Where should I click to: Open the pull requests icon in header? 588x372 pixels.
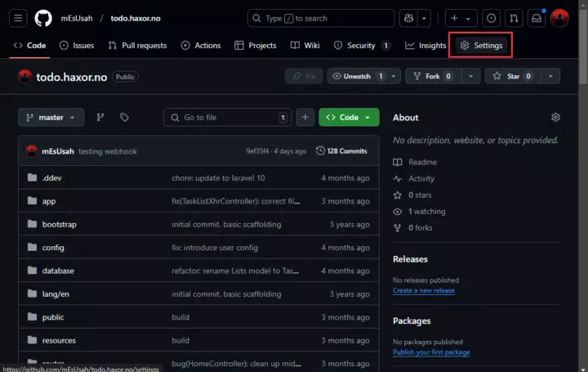pos(514,18)
